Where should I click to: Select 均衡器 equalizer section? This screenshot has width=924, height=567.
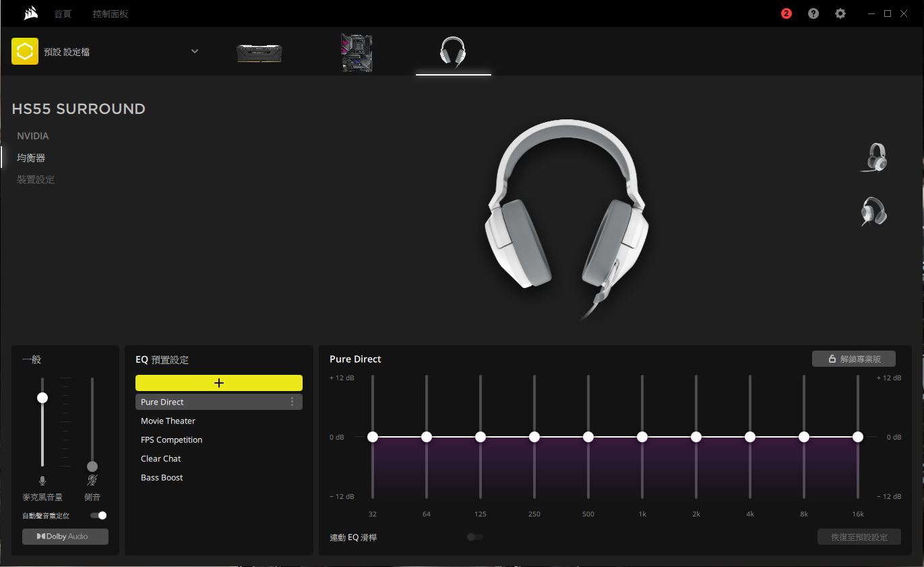(31, 158)
